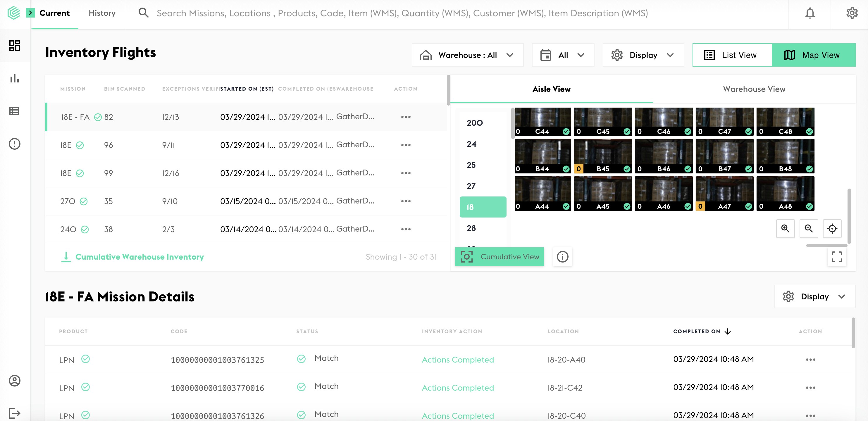This screenshot has height=421, width=868.
Task: Open the date filter All dropdown
Action: [x=563, y=55]
